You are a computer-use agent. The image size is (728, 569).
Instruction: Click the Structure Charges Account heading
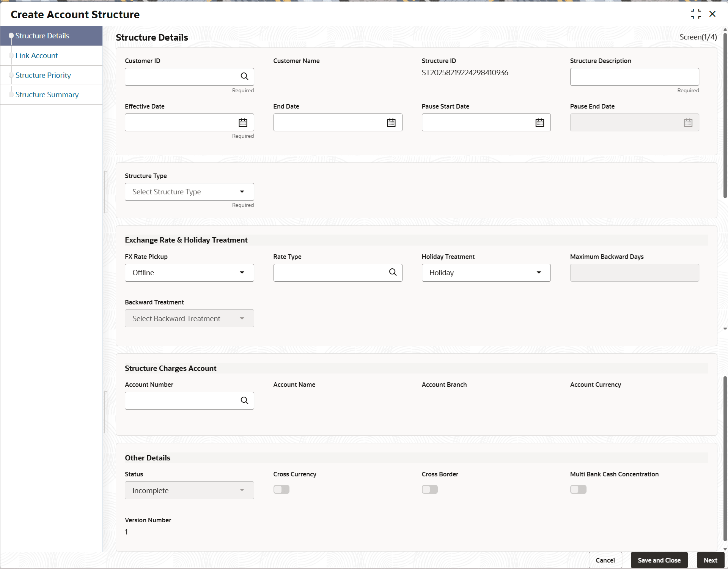[170, 368]
